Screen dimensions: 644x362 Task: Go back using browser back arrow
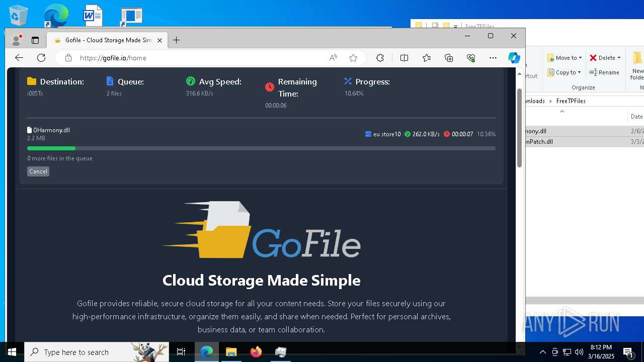click(x=19, y=58)
